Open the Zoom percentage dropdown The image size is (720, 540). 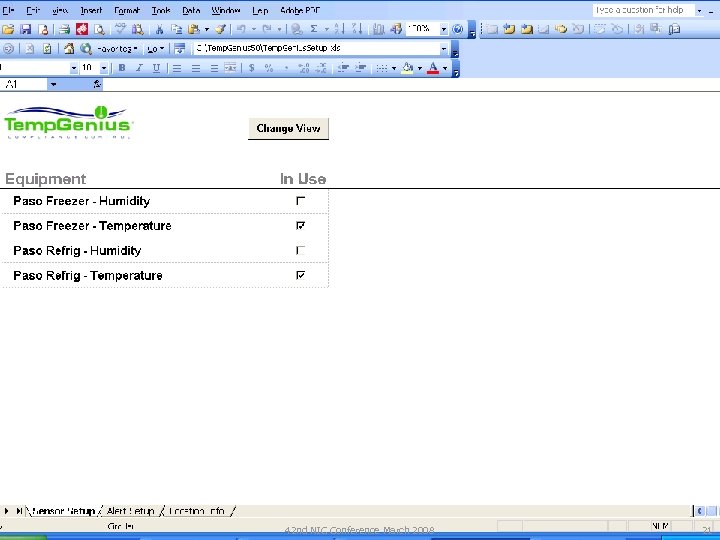pyautogui.click(x=444, y=29)
